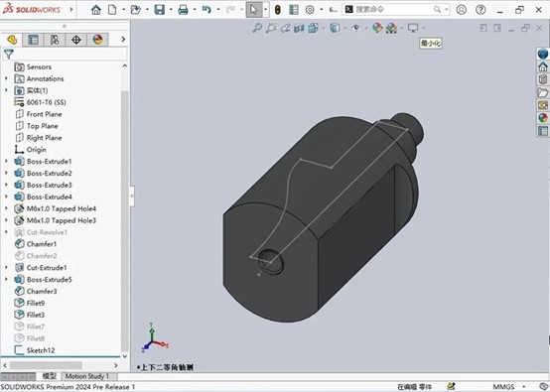Select Top Plane in tree
Image resolution: width=550 pixels, height=392 pixels.
pyautogui.click(x=42, y=126)
